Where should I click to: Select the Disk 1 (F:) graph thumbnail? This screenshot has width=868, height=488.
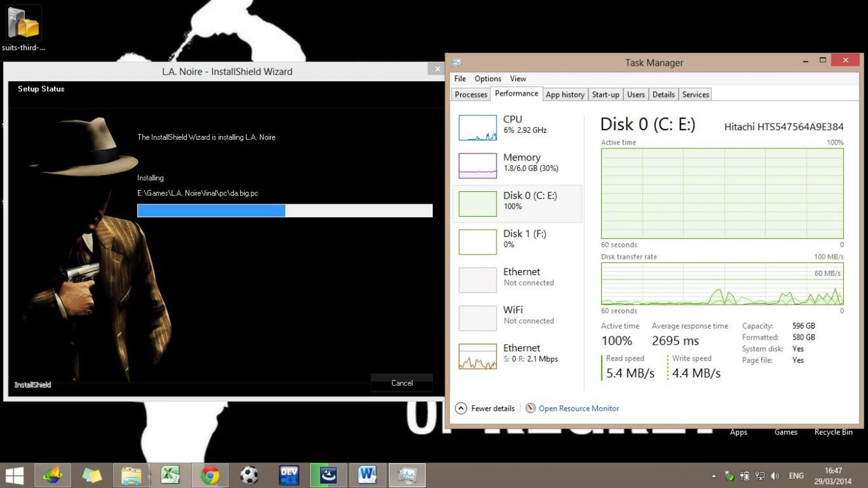coord(478,242)
